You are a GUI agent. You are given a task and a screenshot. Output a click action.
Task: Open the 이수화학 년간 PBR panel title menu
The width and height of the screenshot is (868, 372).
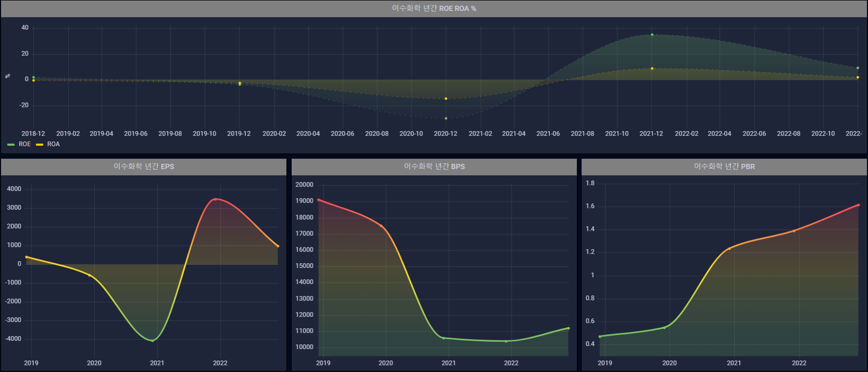724,166
